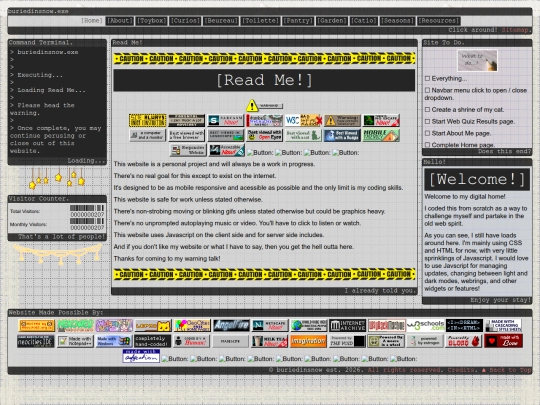Open the [Toilette] navbar menu

[x=260, y=21]
